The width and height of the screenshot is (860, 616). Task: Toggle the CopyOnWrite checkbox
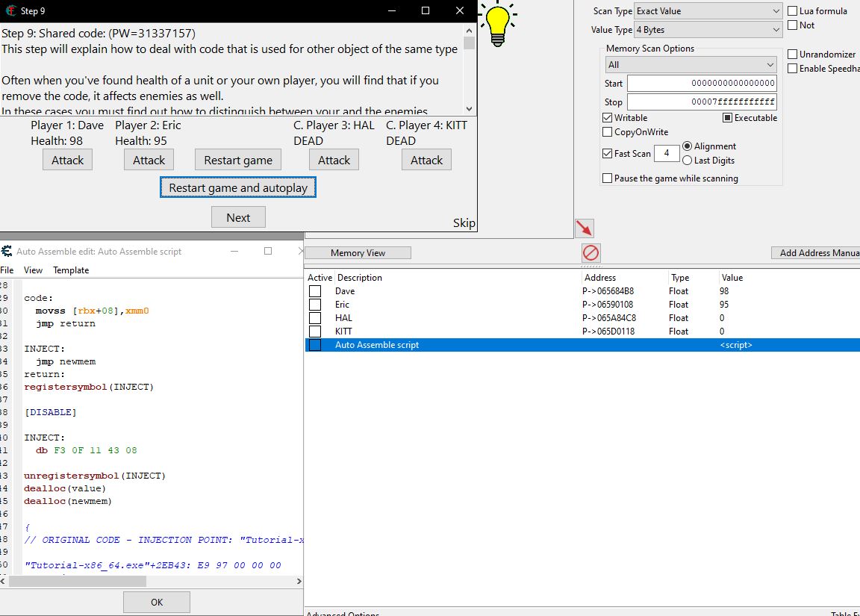point(608,132)
